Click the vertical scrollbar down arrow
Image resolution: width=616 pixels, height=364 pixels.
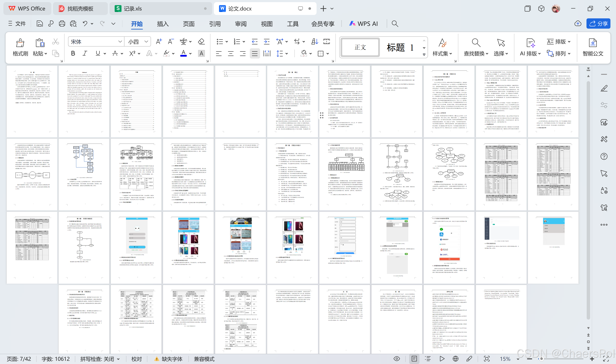point(588,328)
